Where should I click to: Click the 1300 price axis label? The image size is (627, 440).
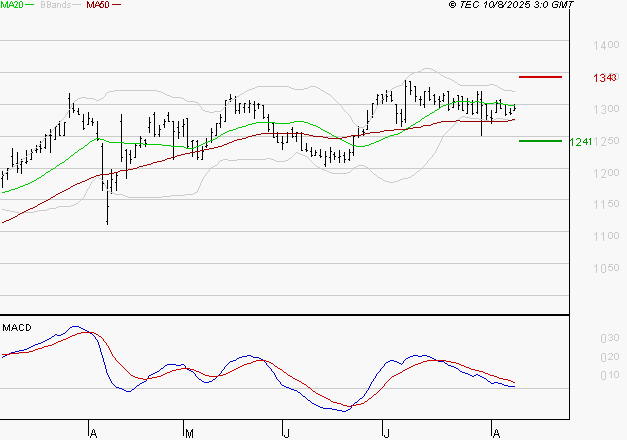coord(606,109)
